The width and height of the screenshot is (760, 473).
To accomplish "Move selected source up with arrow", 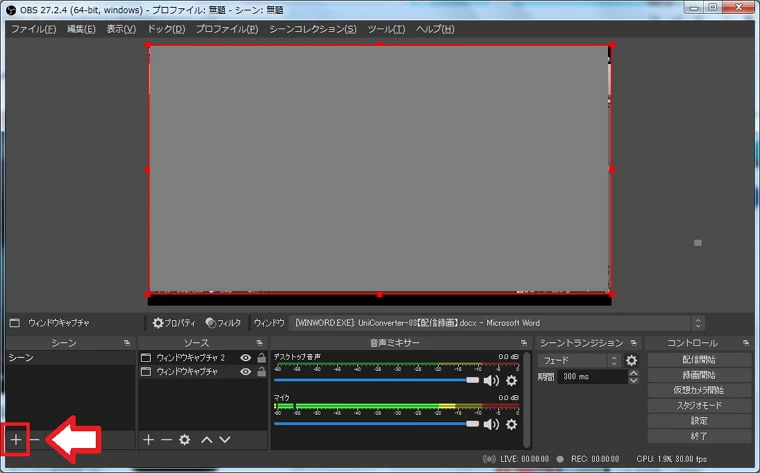I will click(206, 439).
